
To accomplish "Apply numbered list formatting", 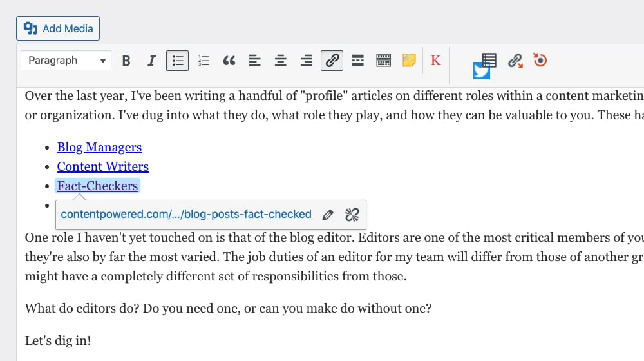I will pyautogui.click(x=204, y=61).
